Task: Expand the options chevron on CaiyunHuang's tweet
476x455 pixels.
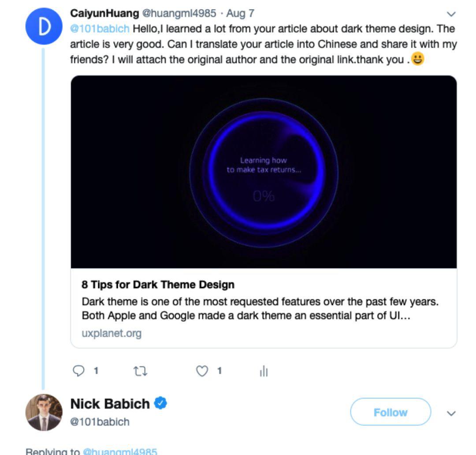Action: 451,14
